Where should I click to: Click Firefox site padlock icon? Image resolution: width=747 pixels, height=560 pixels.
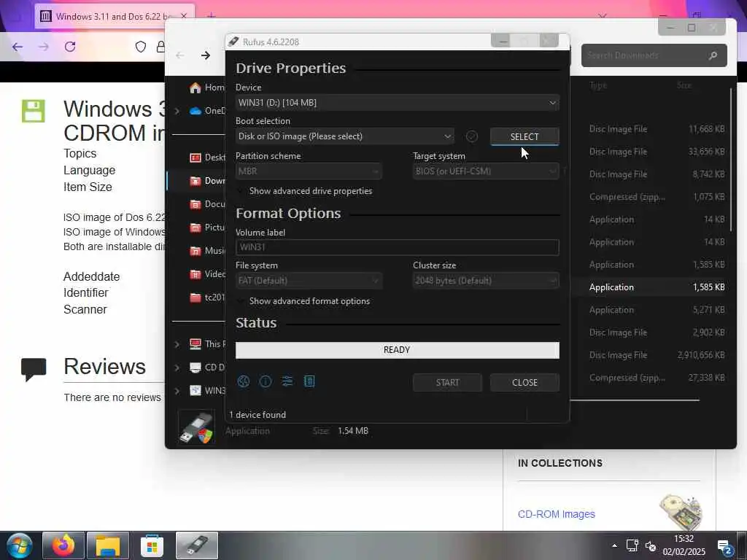pyautogui.click(x=160, y=47)
